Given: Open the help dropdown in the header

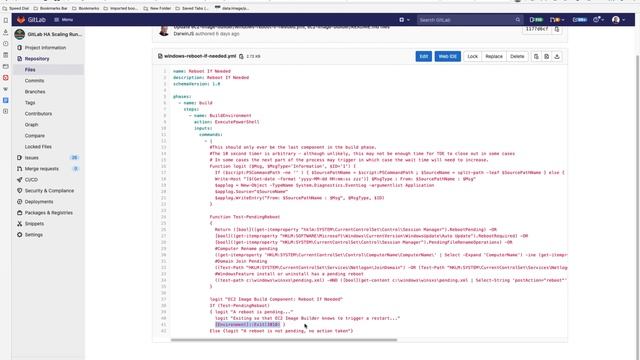Looking at the screenshot, I should (x=598, y=20).
